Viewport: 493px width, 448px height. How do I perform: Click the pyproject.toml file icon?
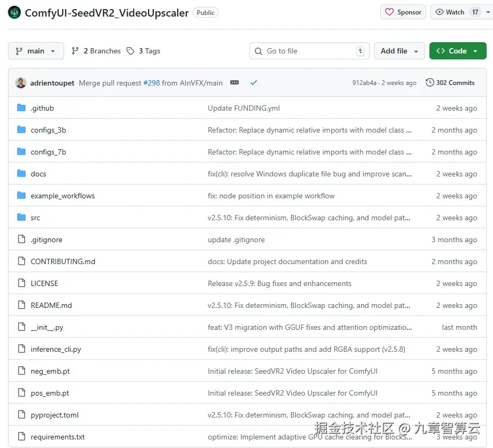click(21, 415)
